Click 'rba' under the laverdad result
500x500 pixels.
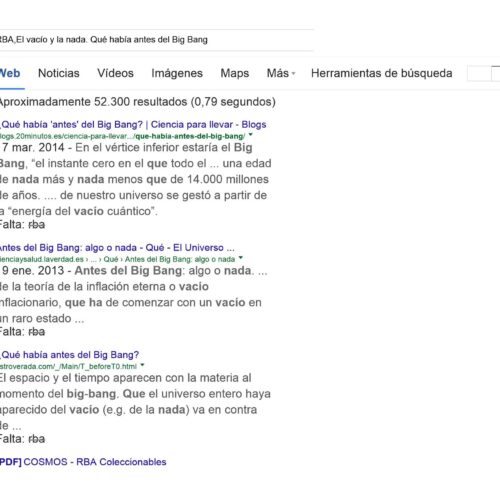tap(37, 332)
